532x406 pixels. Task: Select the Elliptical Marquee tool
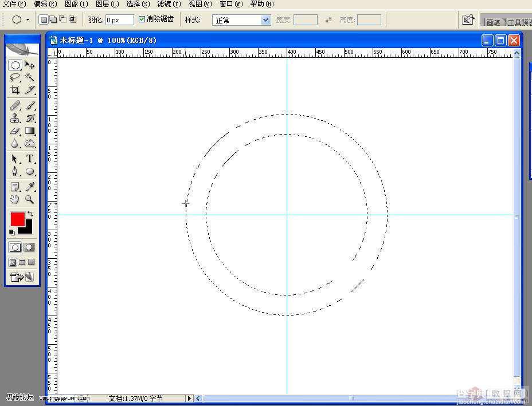pyautogui.click(x=15, y=65)
